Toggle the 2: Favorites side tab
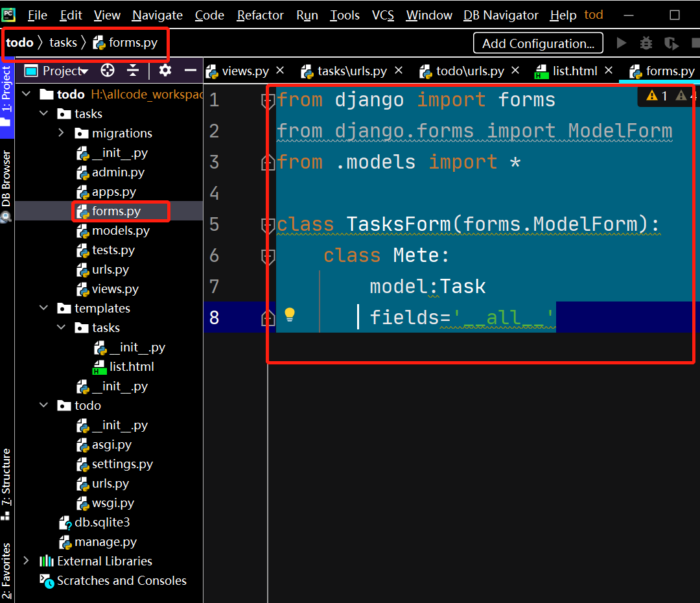Image resolution: width=700 pixels, height=603 pixels. pyautogui.click(x=6, y=571)
